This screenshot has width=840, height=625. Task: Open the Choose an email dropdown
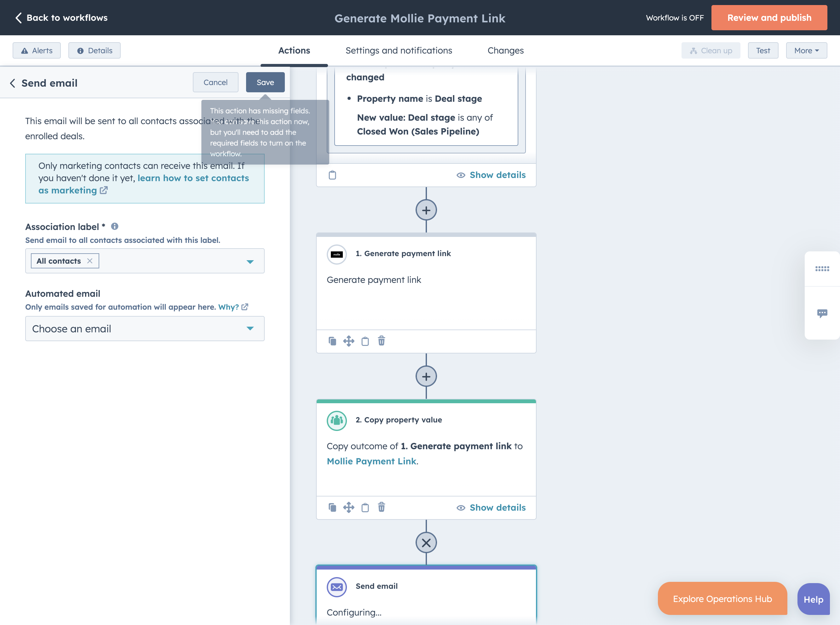[x=145, y=328]
